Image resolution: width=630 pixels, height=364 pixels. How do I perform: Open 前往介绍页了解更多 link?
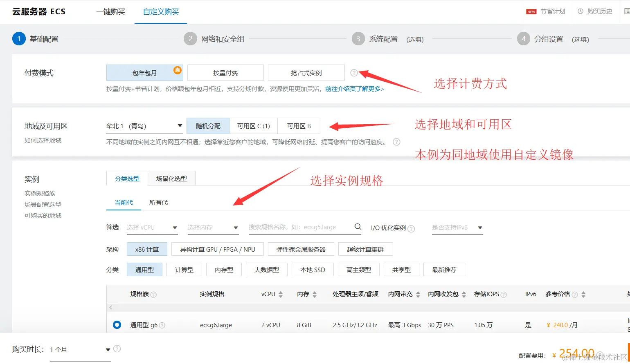point(355,89)
